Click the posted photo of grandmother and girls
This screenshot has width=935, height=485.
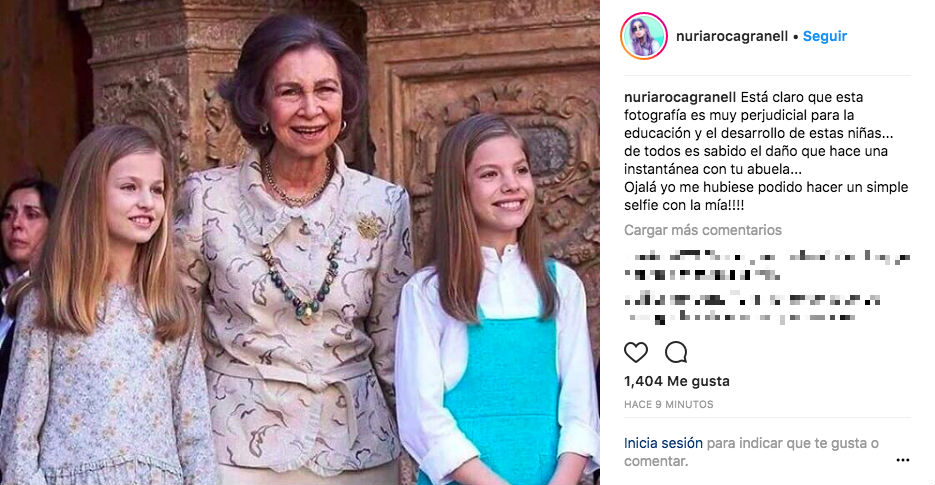(x=300, y=242)
